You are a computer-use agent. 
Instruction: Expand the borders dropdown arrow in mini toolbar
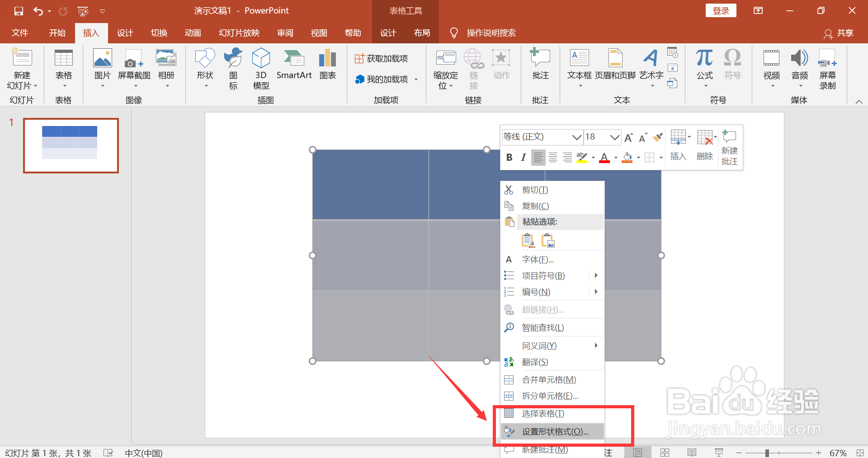coord(661,158)
